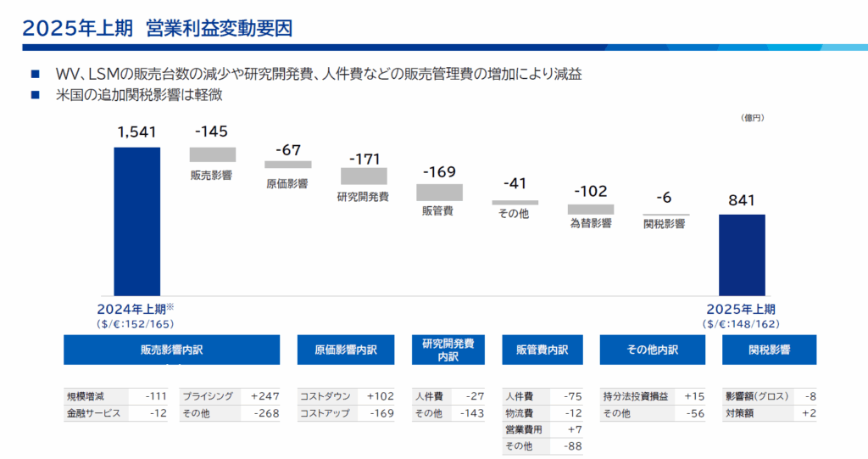This screenshot has height=459, width=868.
Task: Click the -56 value in その他内訳
Action: [695, 413]
